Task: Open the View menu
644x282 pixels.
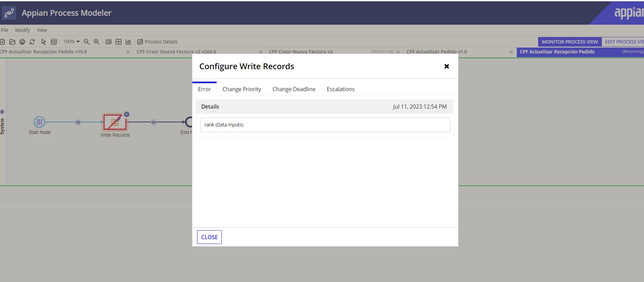Action: [x=42, y=30]
